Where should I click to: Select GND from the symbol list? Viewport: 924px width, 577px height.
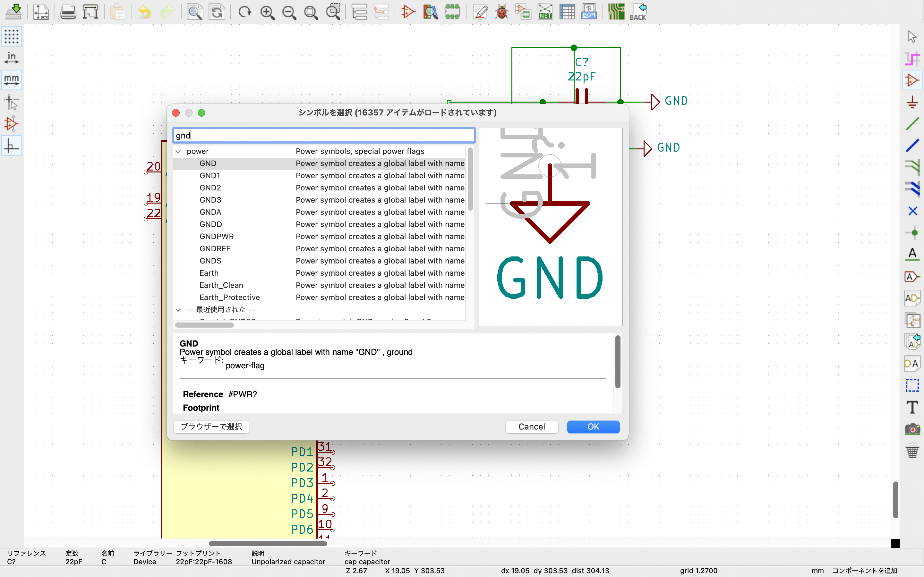(x=208, y=163)
